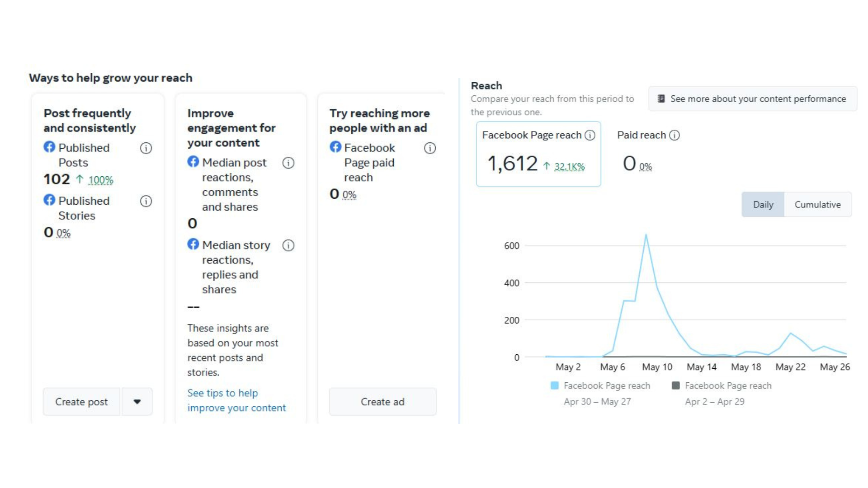Switch chart to Cumulative view

pyautogui.click(x=817, y=205)
